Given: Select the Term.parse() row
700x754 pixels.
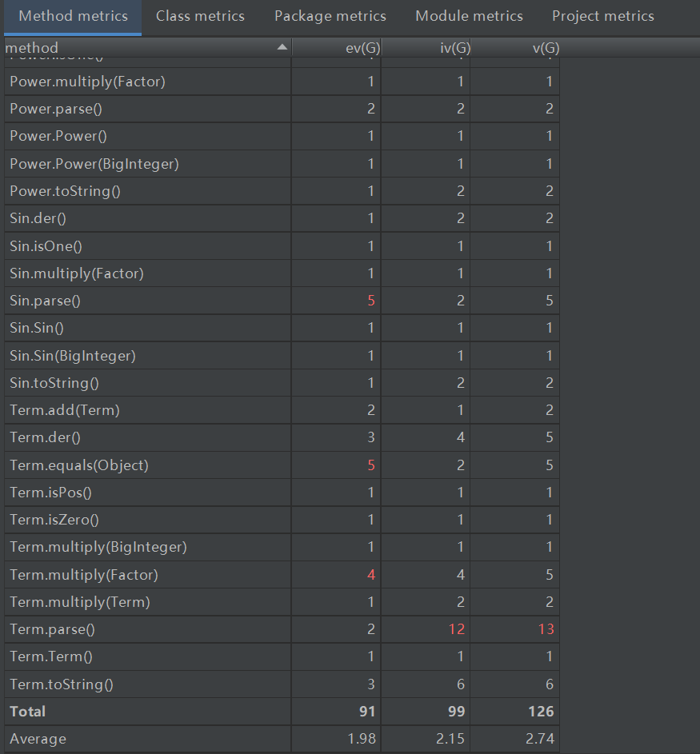Looking at the screenshot, I should pyautogui.click(x=282, y=629).
